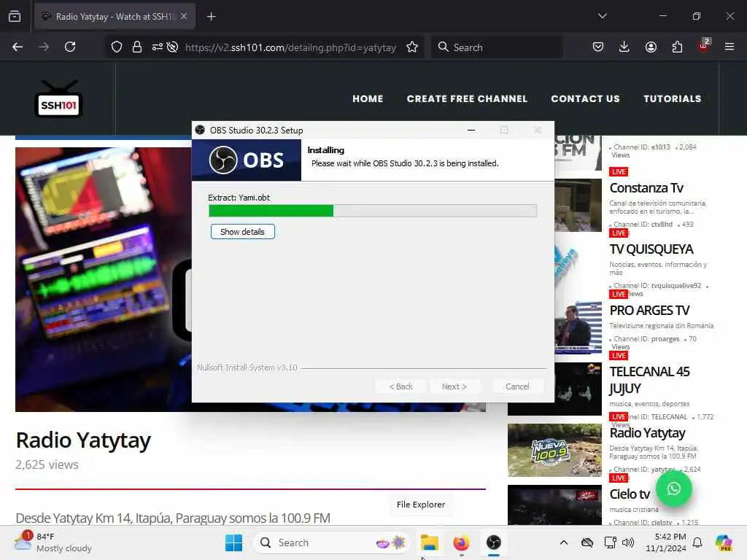Open the notification bell in system tray
Image resolution: width=747 pixels, height=560 pixels.
(x=697, y=542)
